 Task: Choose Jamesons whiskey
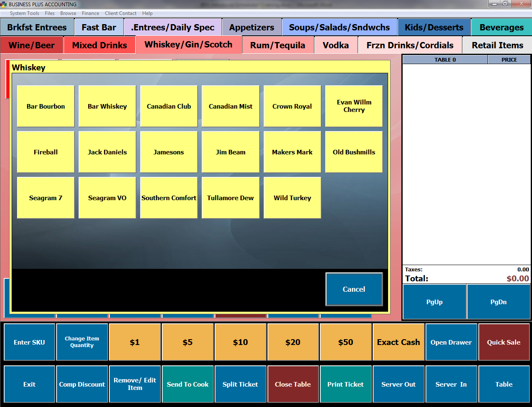(169, 152)
